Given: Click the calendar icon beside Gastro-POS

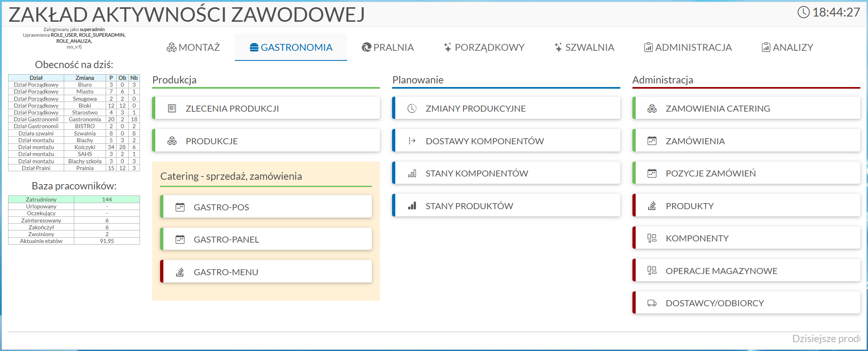Looking at the screenshot, I should 180,207.
